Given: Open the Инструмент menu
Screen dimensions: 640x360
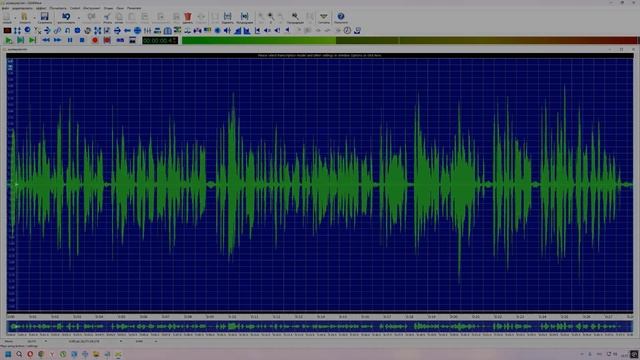Looking at the screenshot, I should tap(91, 8).
